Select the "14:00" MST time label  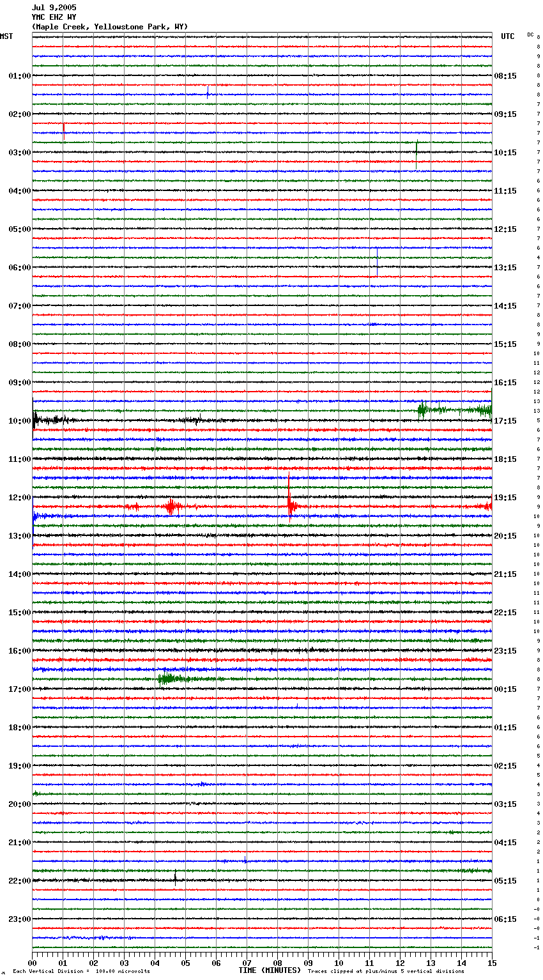20,574
